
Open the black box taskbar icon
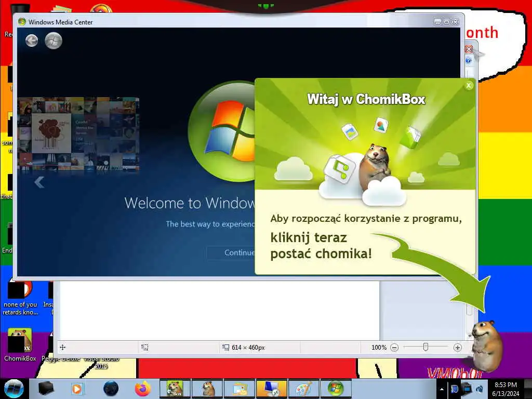46,389
